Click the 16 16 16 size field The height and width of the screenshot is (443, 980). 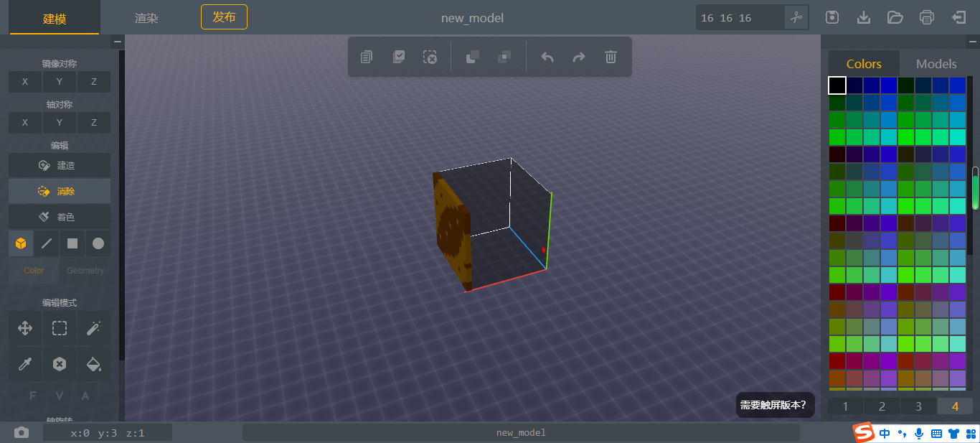pos(740,18)
